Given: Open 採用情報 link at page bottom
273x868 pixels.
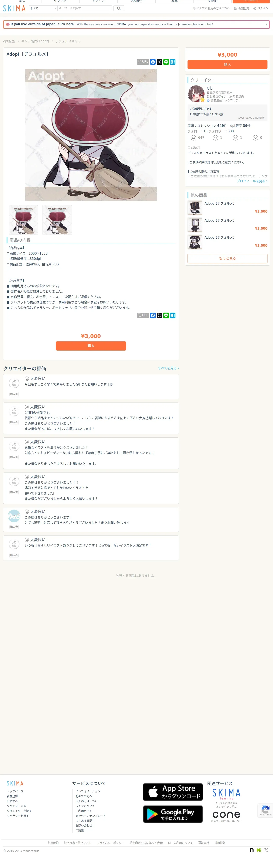Looking at the screenshot, I should [220, 843].
